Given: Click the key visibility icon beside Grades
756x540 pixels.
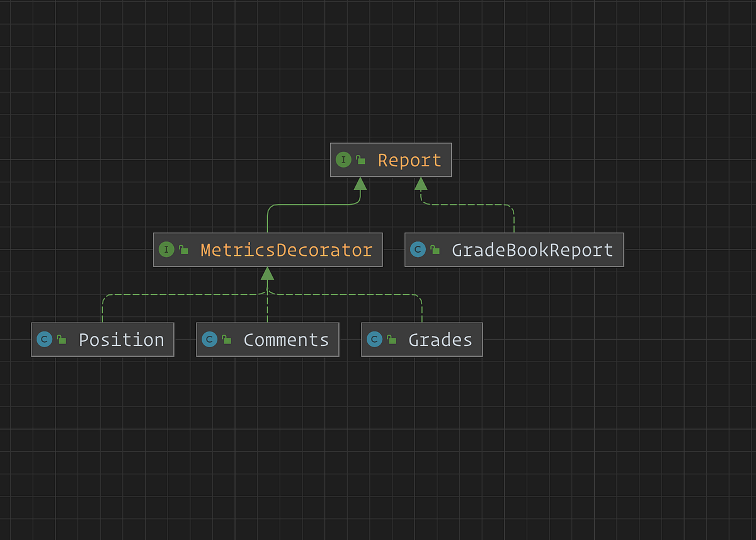Looking at the screenshot, I should pyautogui.click(x=392, y=339).
